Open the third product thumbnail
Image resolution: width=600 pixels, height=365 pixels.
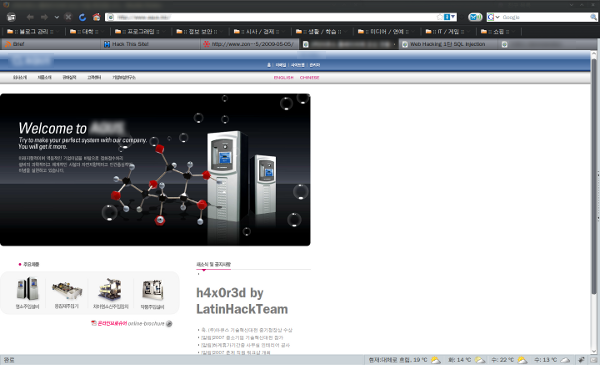111,293
